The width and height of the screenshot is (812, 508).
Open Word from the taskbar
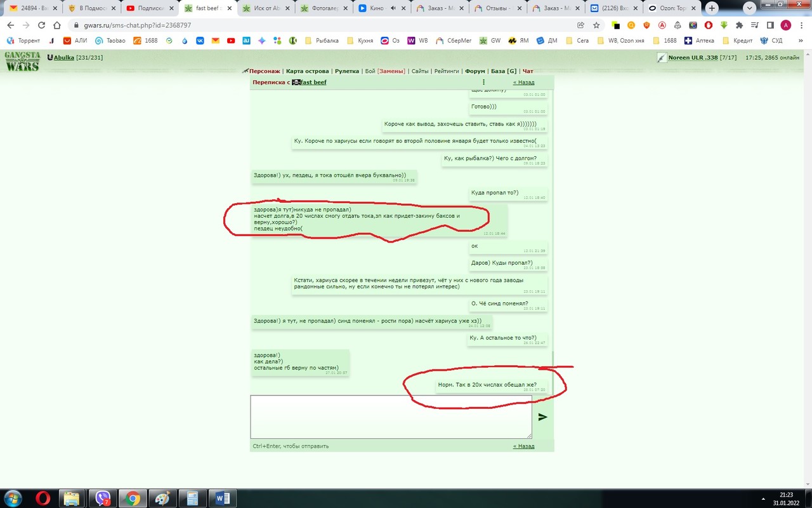click(x=223, y=498)
